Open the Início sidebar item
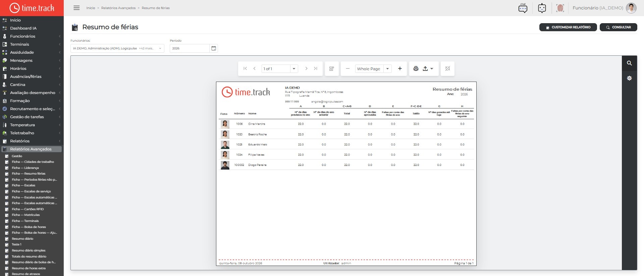 pyautogui.click(x=32, y=20)
